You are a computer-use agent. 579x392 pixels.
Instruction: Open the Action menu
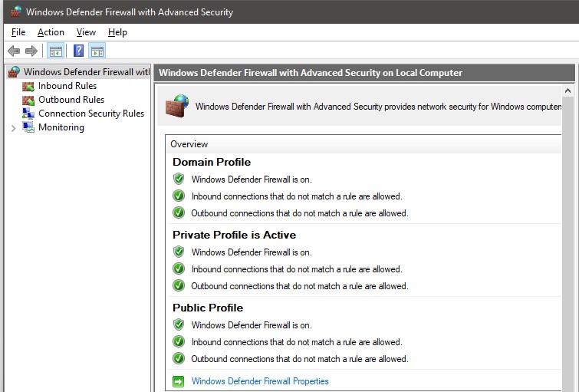(51, 32)
